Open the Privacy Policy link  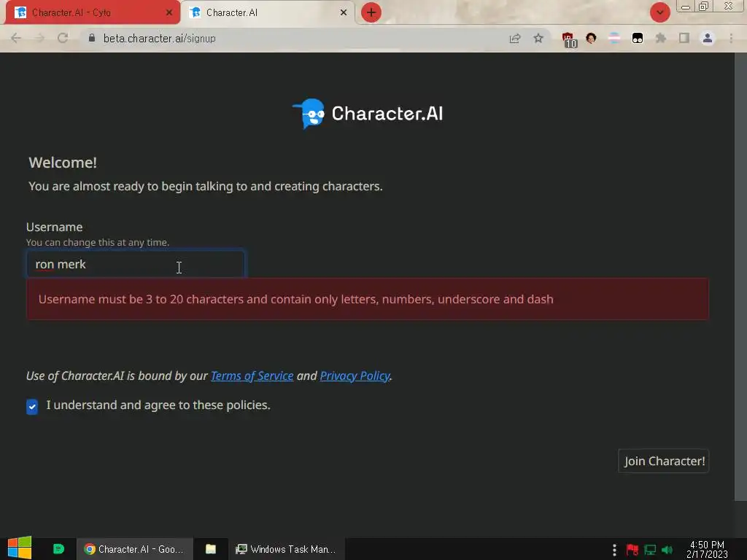pos(355,376)
